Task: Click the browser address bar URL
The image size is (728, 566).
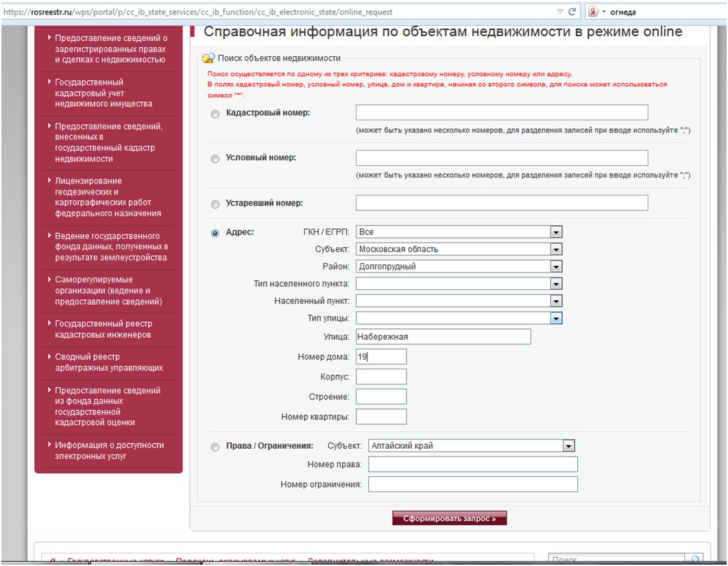Action: (x=198, y=12)
